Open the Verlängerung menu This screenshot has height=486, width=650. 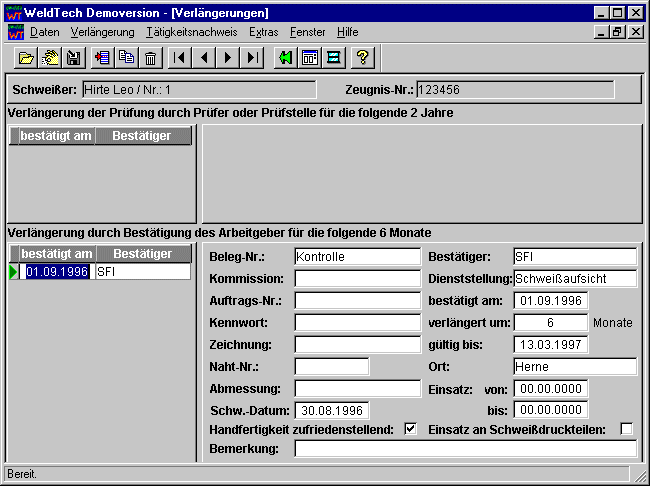(x=102, y=32)
